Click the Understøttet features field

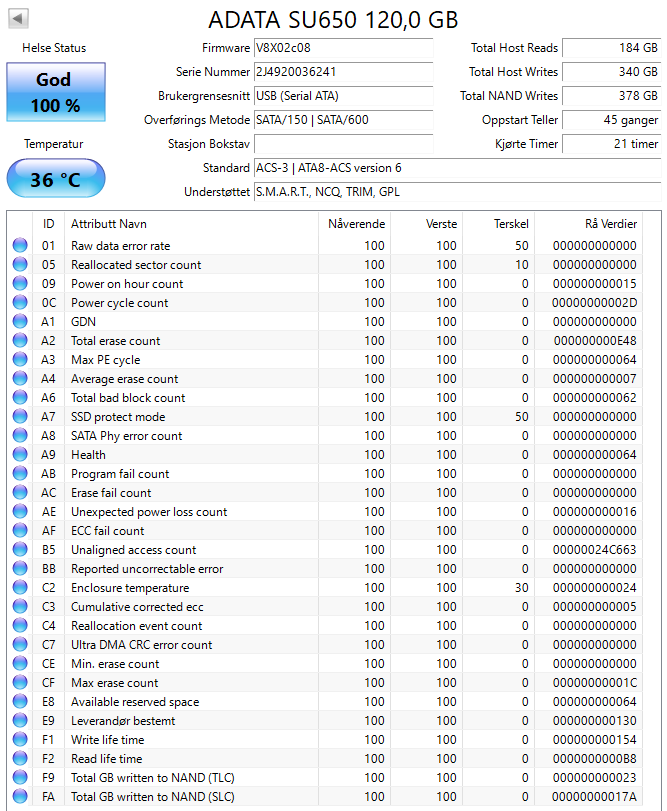[x=458, y=192]
